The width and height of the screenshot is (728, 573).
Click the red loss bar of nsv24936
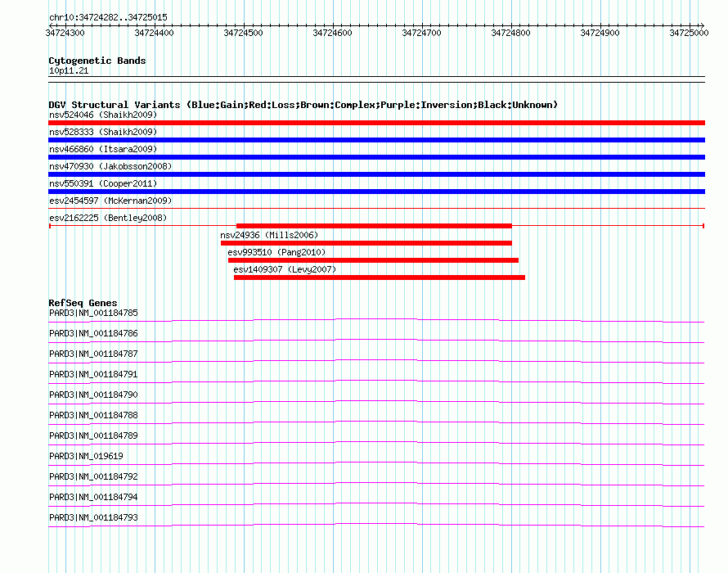(x=366, y=243)
